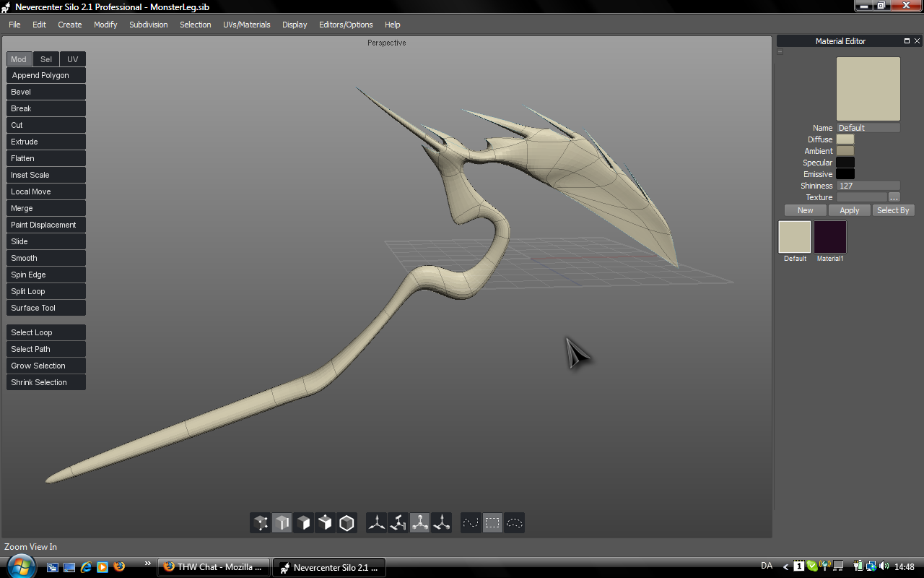Switch to face selection mode icon
This screenshot has height=578, width=924.
(304, 522)
